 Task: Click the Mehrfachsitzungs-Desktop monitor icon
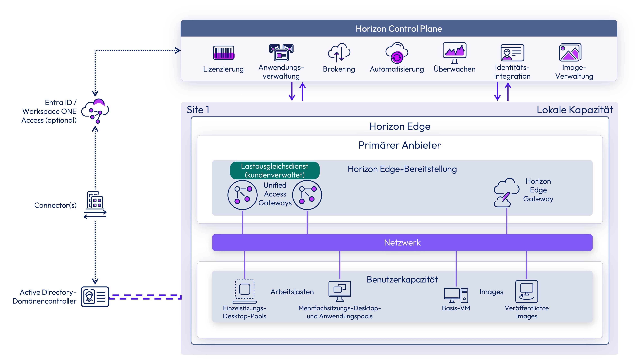click(340, 291)
